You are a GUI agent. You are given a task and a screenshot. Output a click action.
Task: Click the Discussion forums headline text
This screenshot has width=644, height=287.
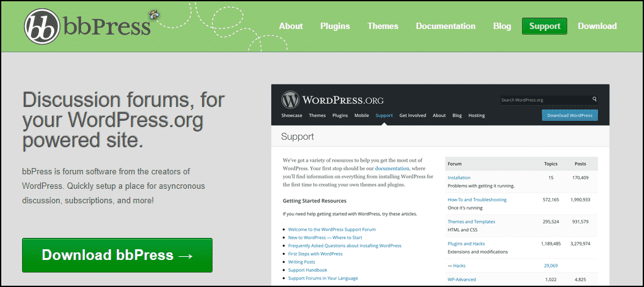[124, 120]
